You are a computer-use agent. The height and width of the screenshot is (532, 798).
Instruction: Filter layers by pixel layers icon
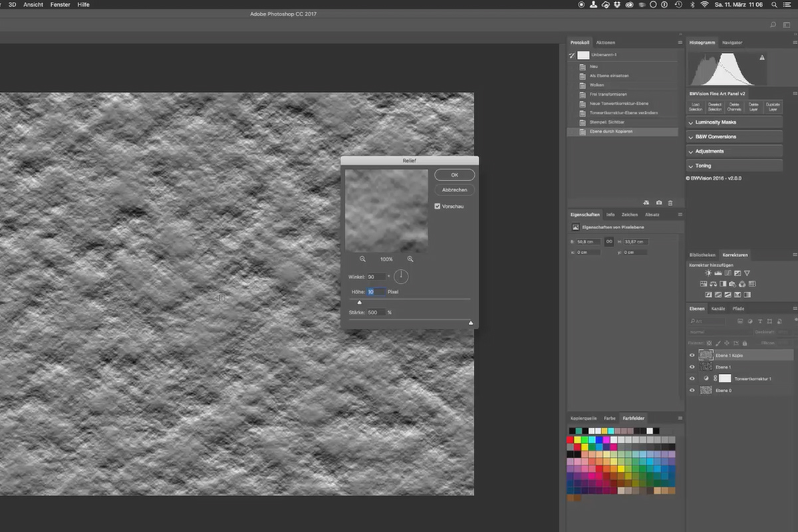tap(740, 321)
